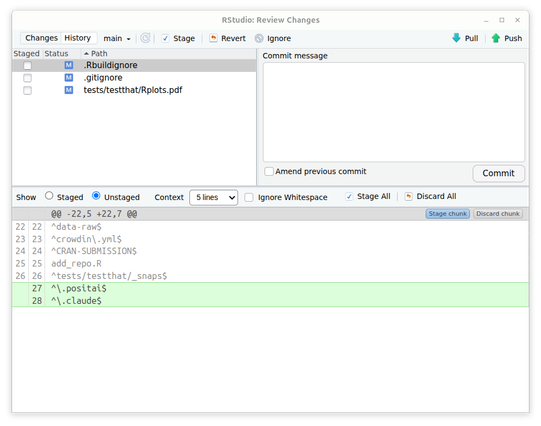Click the Ignore icon

[x=259, y=38]
